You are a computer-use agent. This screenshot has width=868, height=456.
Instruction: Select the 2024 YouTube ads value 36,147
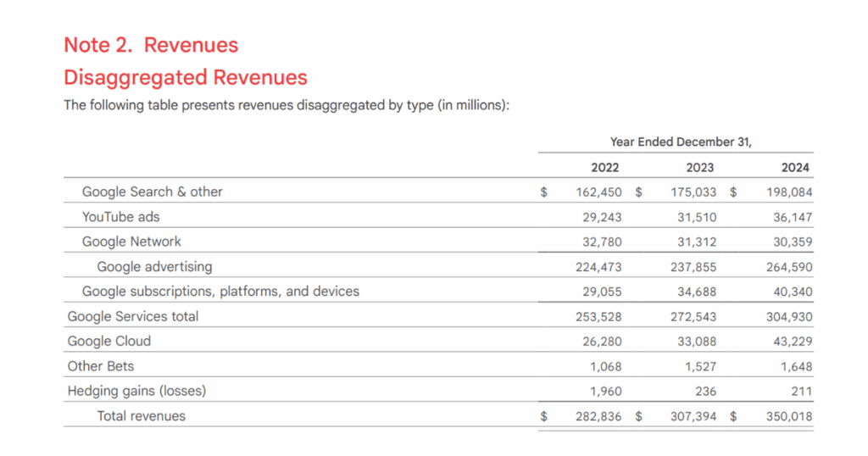point(793,218)
